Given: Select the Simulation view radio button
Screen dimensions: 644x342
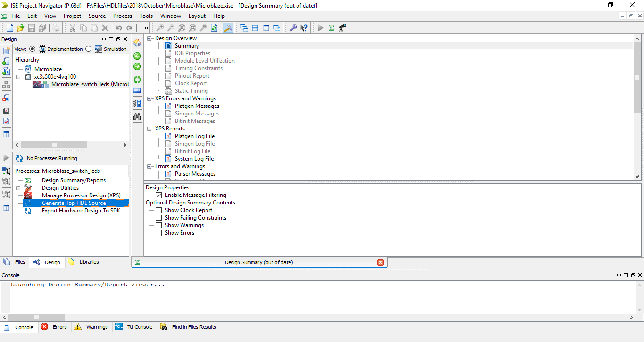Looking at the screenshot, I should click(x=89, y=49).
